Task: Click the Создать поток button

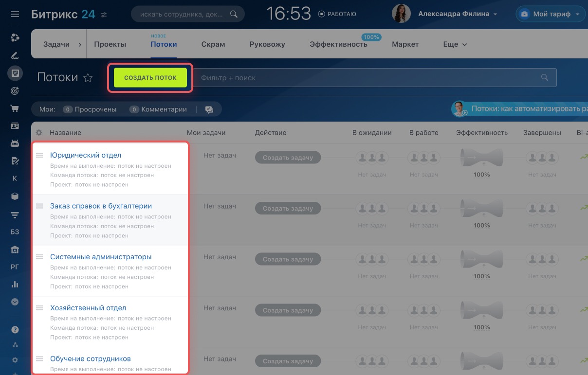Action: click(150, 78)
